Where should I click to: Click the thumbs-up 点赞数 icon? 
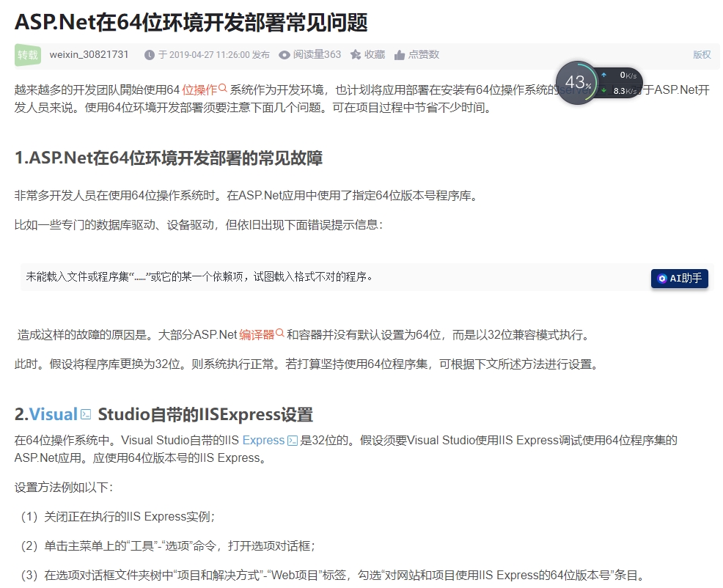click(x=400, y=55)
